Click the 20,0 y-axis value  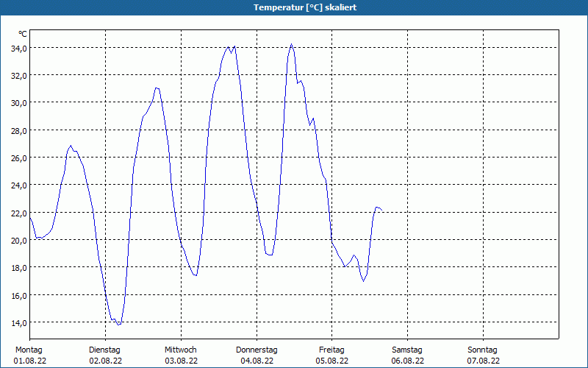click(18, 241)
